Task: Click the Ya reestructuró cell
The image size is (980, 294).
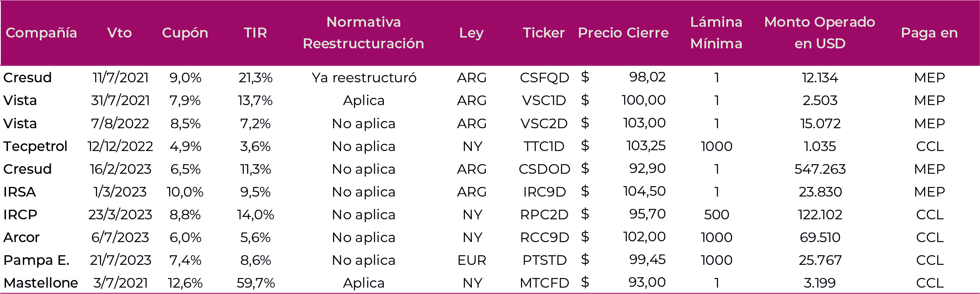Action: [x=364, y=77]
